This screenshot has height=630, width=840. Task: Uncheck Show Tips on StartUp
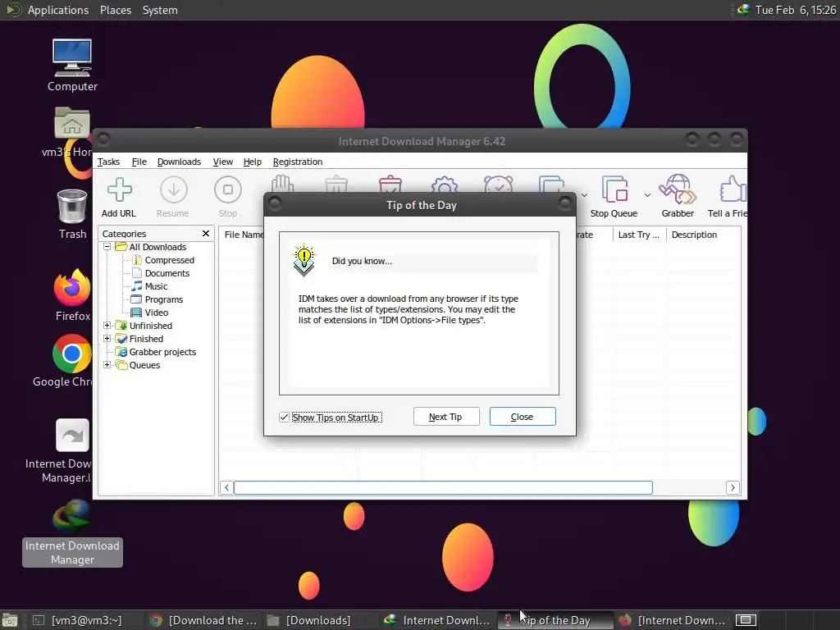coord(284,417)
